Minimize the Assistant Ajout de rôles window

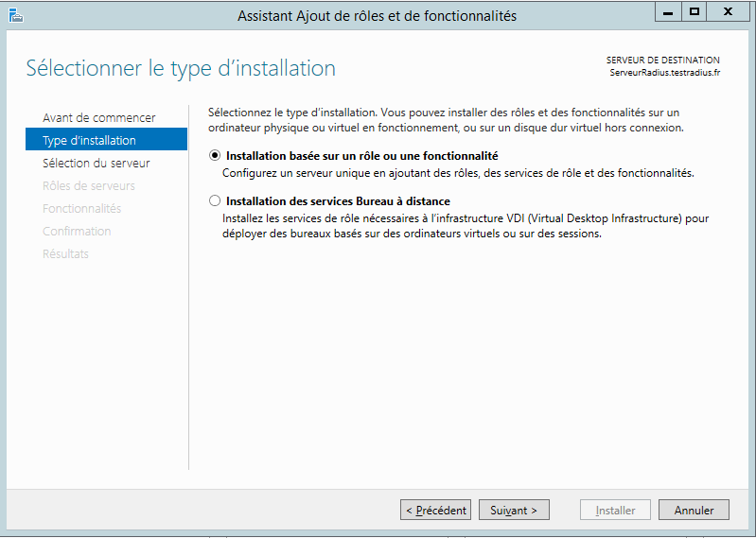tap(666, 12)
